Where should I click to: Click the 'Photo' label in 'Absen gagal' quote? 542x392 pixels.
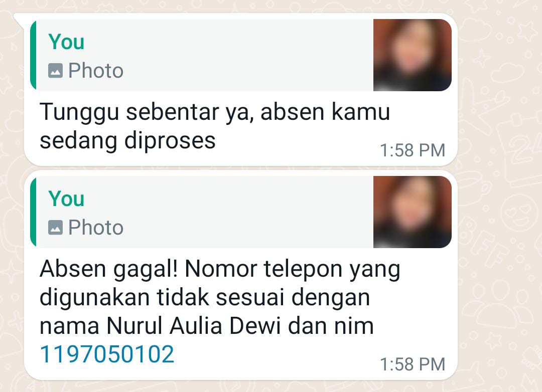96,227
